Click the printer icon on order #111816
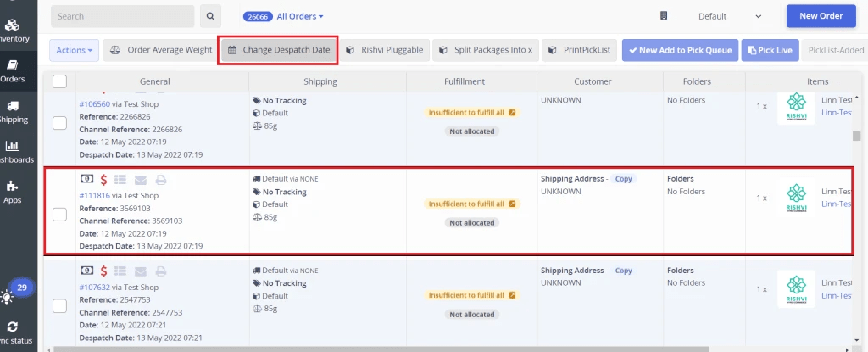The height and width of the screenshot is (352, 868). (x=161, y=179)
